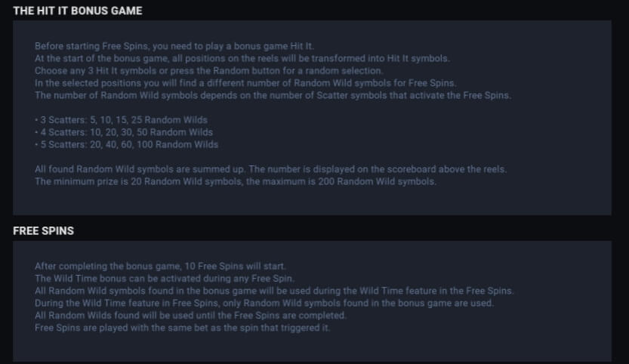Click the "THE HIT IT BONUS GAME" heading
This screenshot has width=629, height=364.
pyautogui.click(x=77, y=11)
